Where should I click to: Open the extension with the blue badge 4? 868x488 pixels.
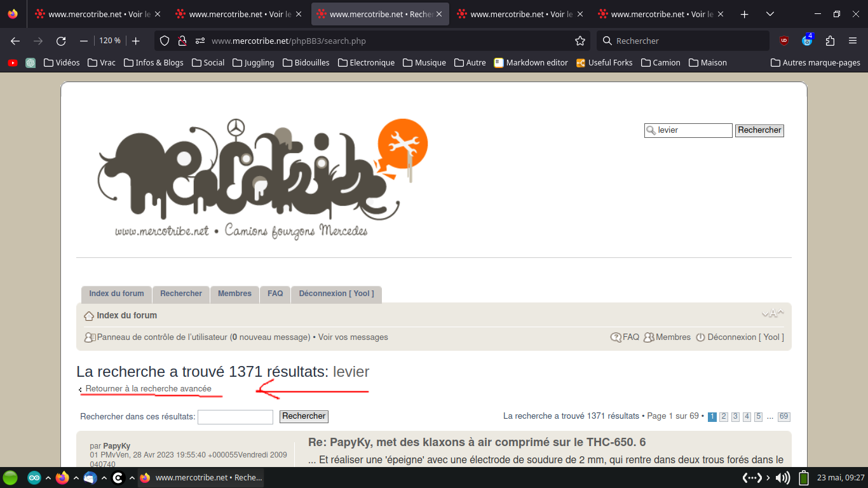coord(807,41)
